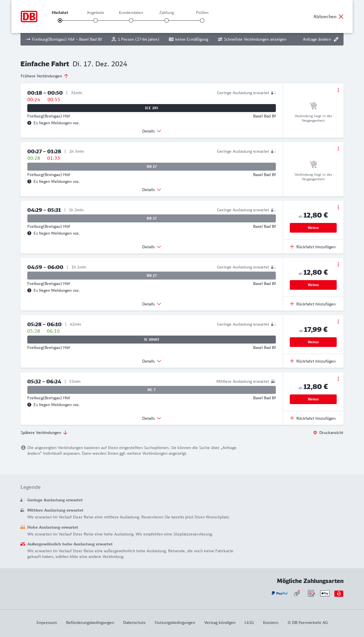Click the Abbrechen X icon
364x637 pixels.
pos(341,16)
